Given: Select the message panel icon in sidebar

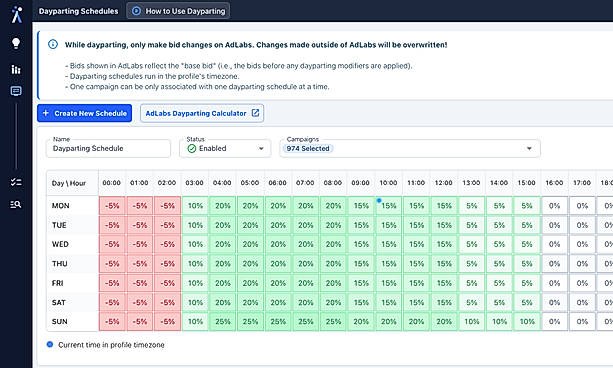Looking at the screenshot, I should point(16,91).
